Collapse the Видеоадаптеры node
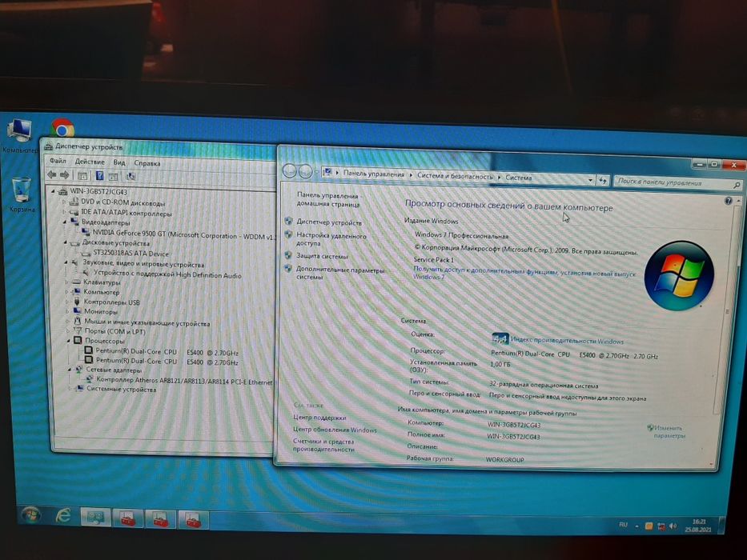The image size is (747, 560). (66, 222)
